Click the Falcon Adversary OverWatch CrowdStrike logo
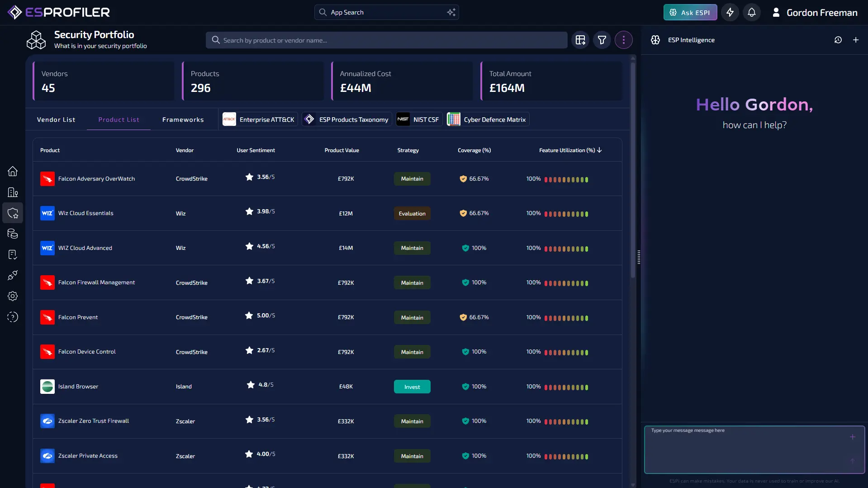 click(47, 179)
